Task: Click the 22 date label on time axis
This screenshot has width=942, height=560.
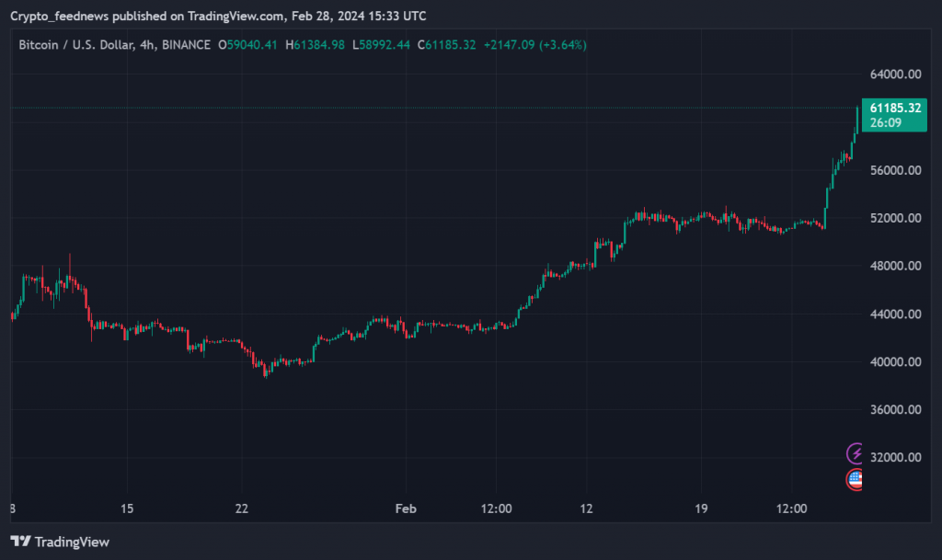Action: (242, 509)
